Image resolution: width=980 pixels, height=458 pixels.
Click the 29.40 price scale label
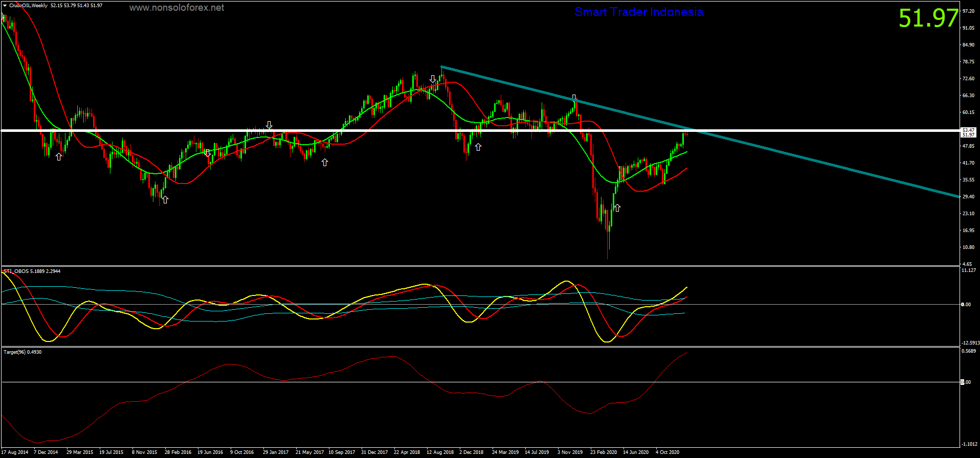tap(968, 197)
